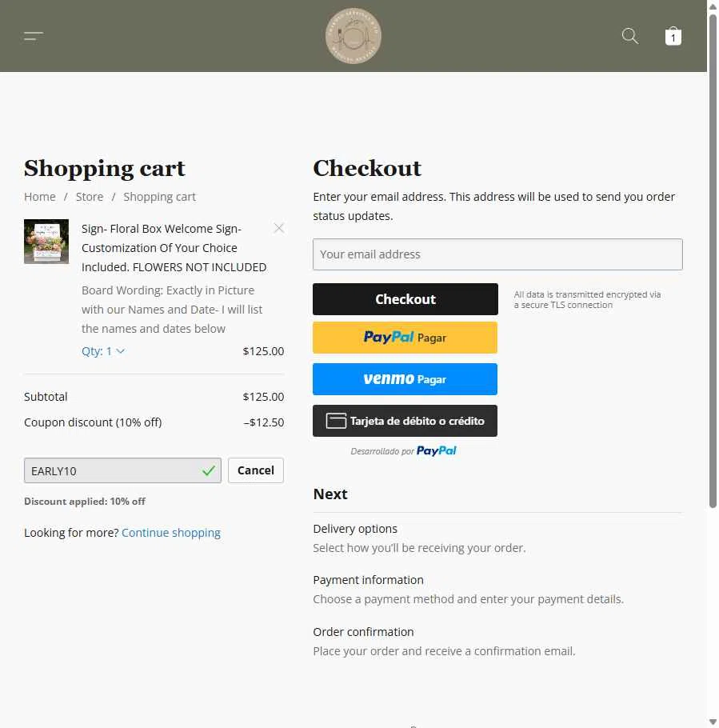Screen dimensions: 719x728
Task: Click Continue shopping link
Action: pos(171,533)
